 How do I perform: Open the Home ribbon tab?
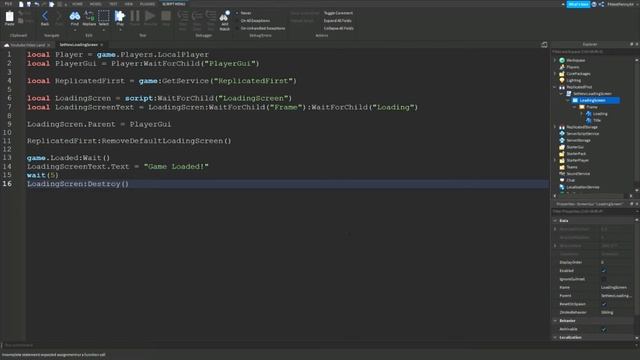77,4
